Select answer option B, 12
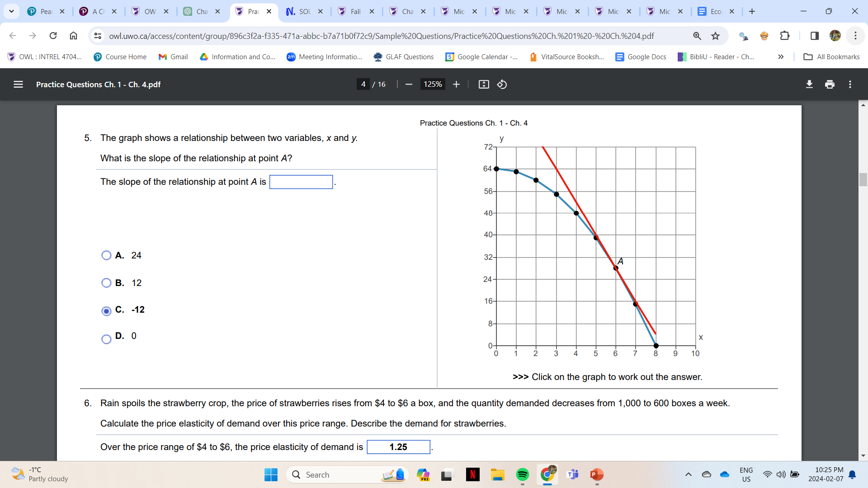The width and height of the screenshot is (868, 488). click(x=106, y=283)
